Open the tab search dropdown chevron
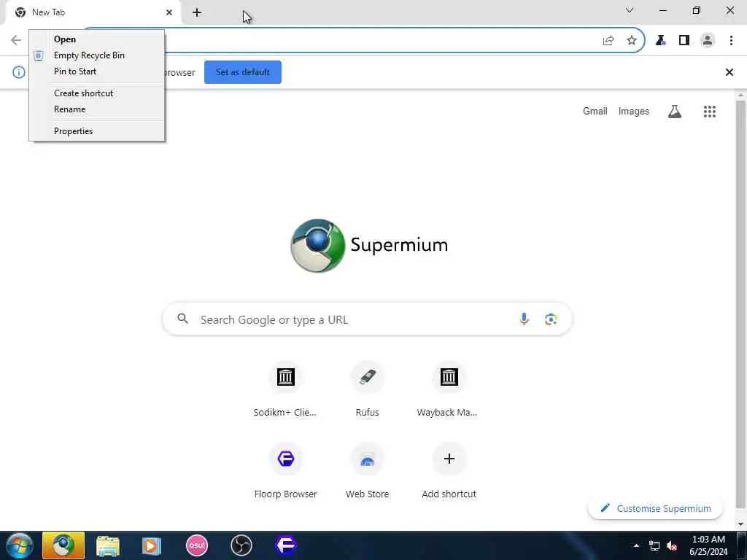Image resolution: width=747 pixels, height=560 pixels. coord(630,10)
